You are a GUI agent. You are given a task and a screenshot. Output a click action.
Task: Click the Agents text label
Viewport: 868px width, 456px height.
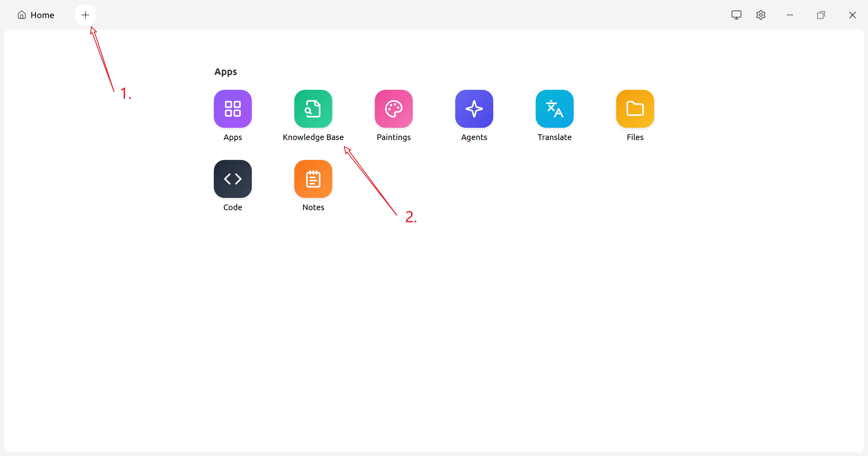474,137
